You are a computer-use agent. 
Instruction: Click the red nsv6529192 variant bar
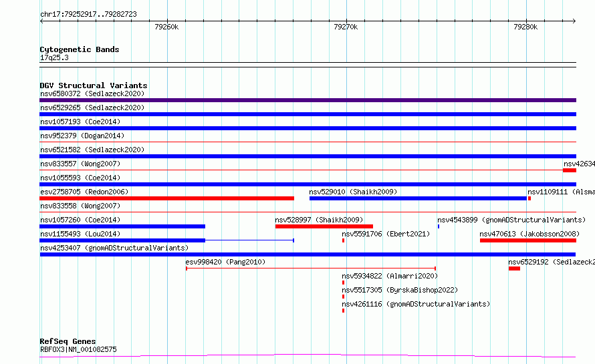(x=514, y=268)
